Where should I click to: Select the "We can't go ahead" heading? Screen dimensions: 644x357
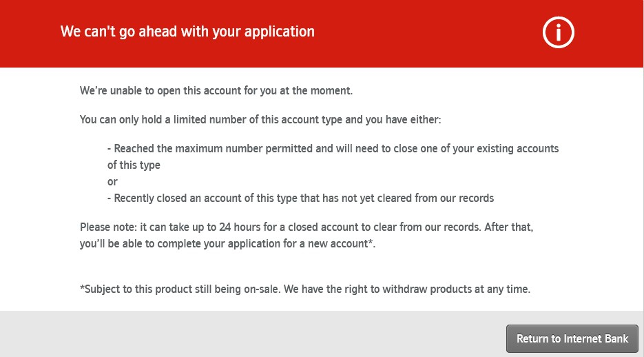187,32
